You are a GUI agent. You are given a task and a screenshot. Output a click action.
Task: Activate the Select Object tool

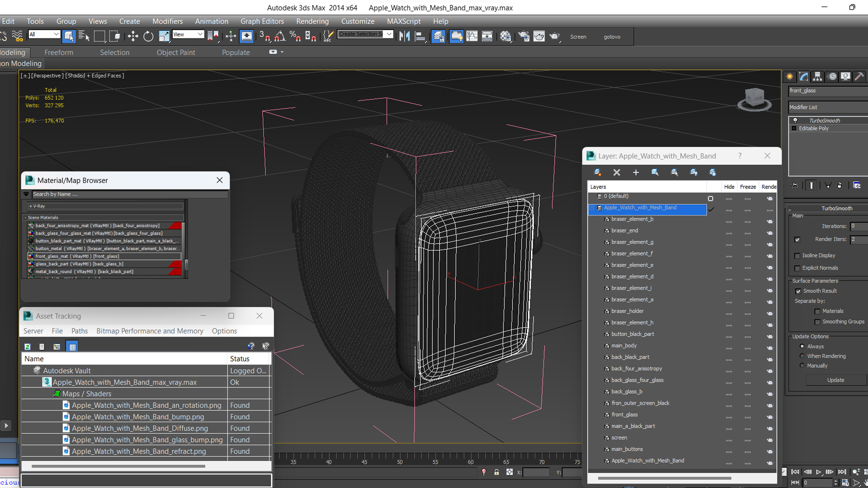pyautogui.click(x=69, y=36)
